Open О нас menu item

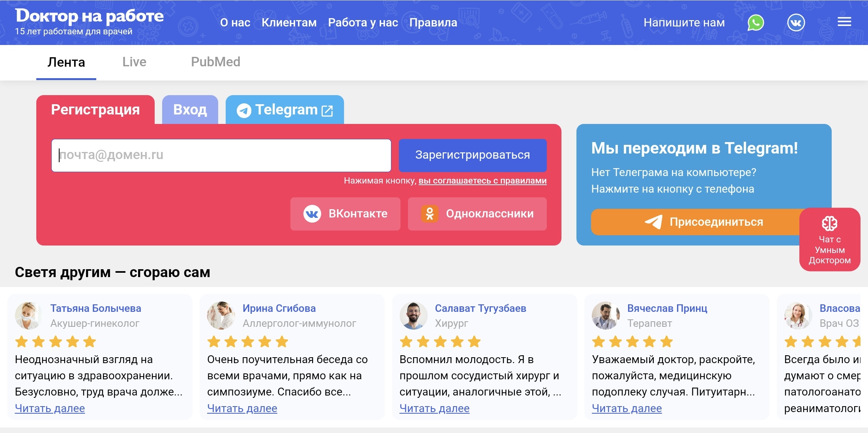coord(235,22)
